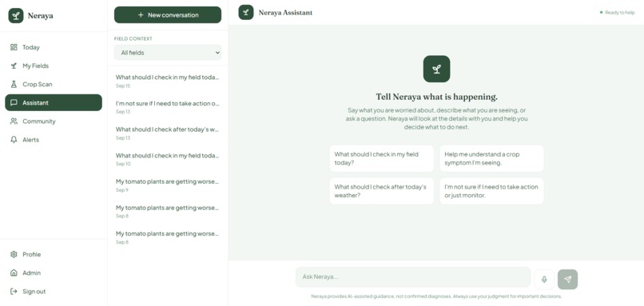Choose suggestion 'What should I check in my field today?'
This screenshot has width=644, height=306.
coord(382,158)
